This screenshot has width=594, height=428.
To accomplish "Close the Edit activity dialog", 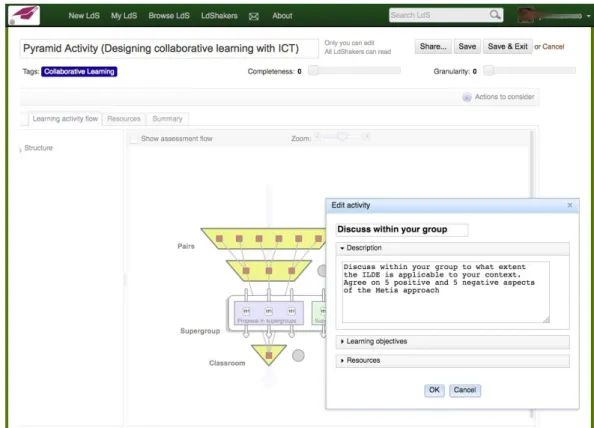I will pyautogui.click(x=570, y=205).
